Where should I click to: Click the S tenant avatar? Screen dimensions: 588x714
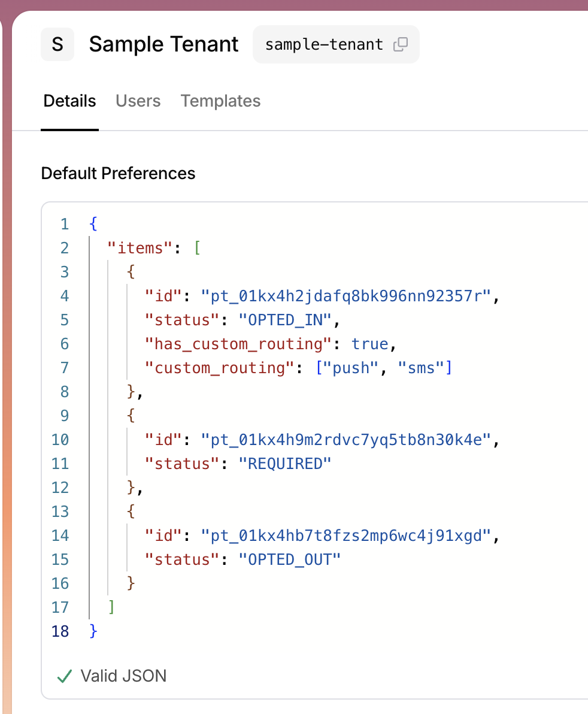pyautogui.click(x=57, y=44)
